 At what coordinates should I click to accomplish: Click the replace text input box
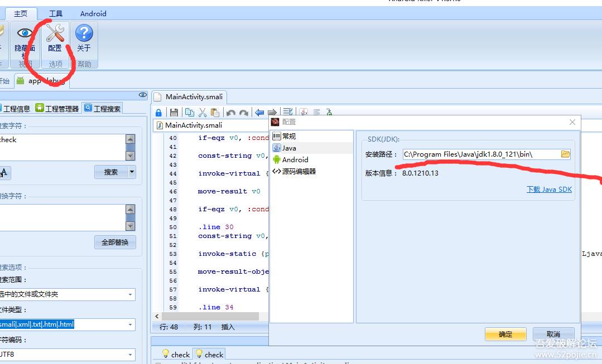pos(62,217)
